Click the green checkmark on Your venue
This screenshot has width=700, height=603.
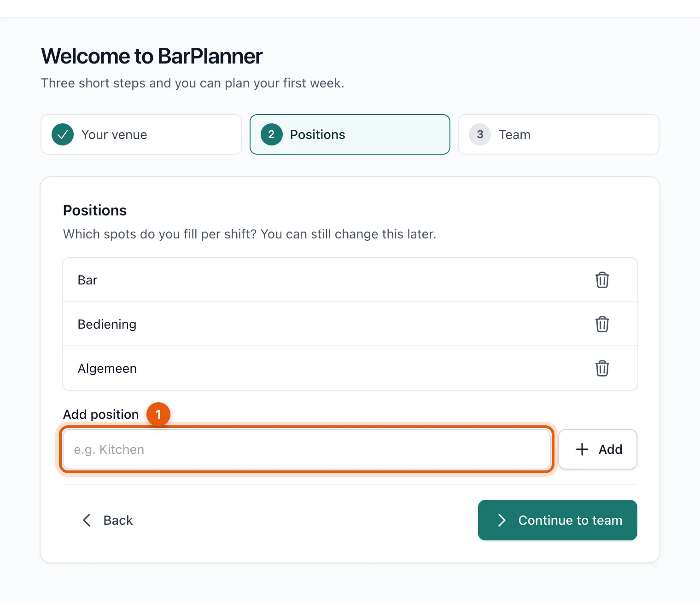[x=63, y=134]
